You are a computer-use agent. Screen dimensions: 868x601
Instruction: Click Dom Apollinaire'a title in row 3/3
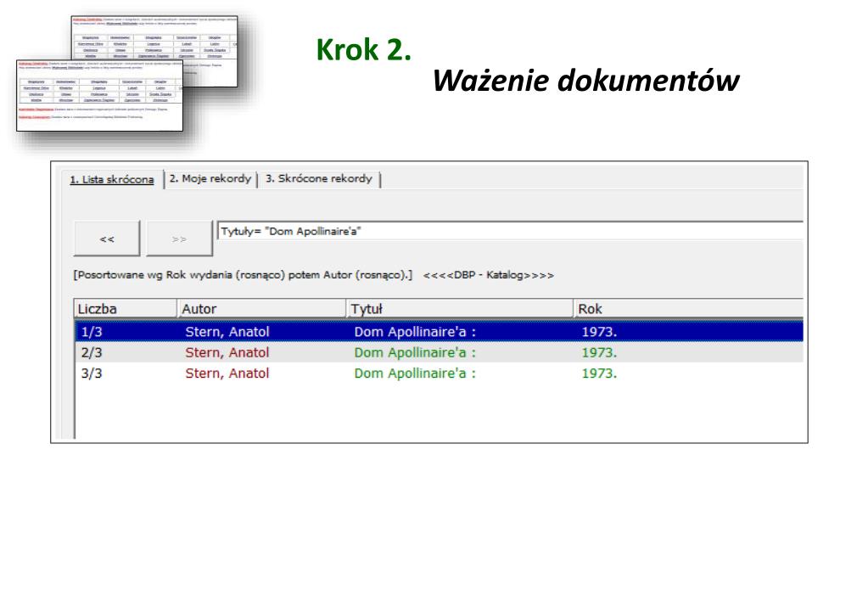pyautogui.click(x=415, y=374)
